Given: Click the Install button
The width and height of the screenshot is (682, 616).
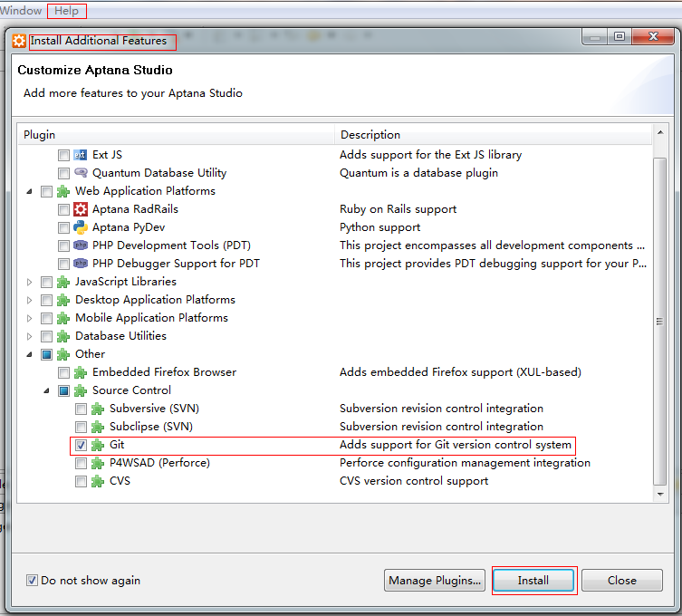Looking at the screenshot, I should click(x=533, y=581).
